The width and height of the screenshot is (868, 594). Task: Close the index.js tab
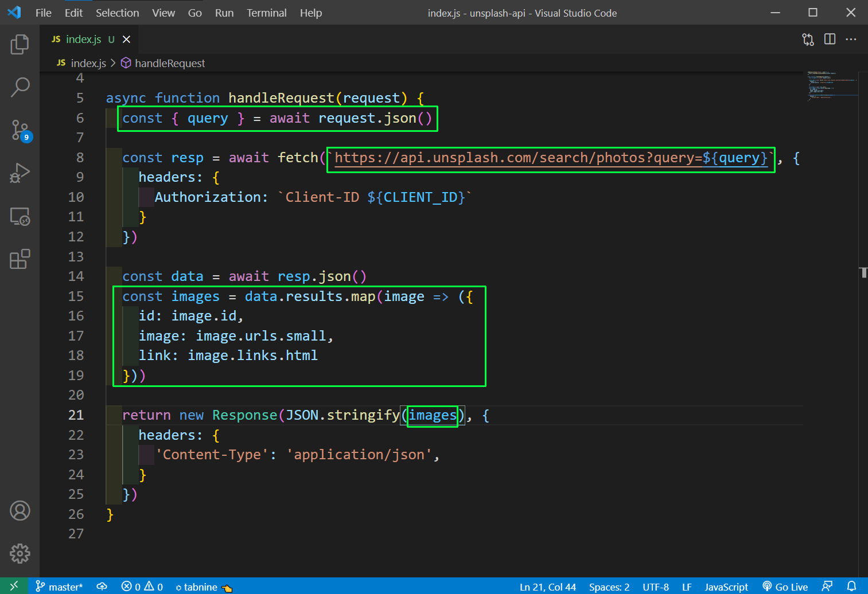(x=127, y=39)
